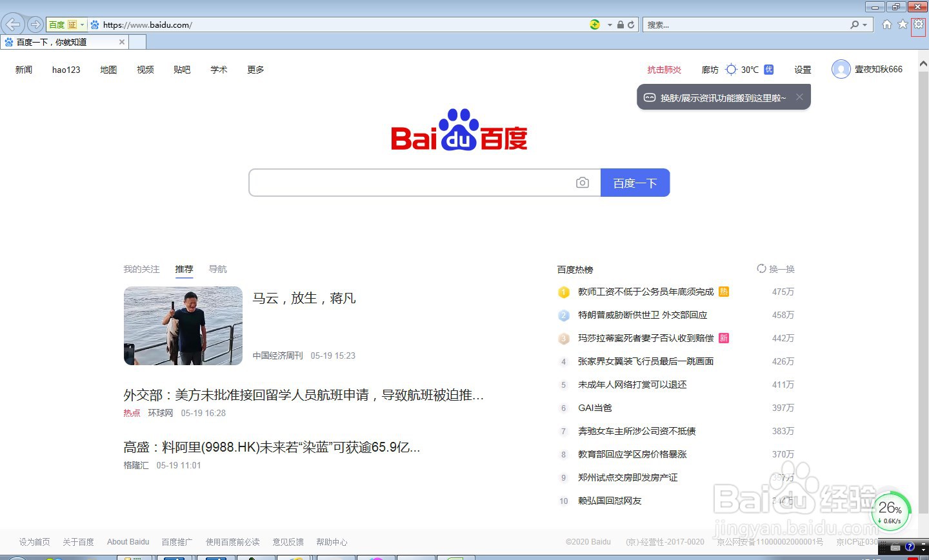
Task: Click the 换一换 refresh button
Action: pos(775,269)
